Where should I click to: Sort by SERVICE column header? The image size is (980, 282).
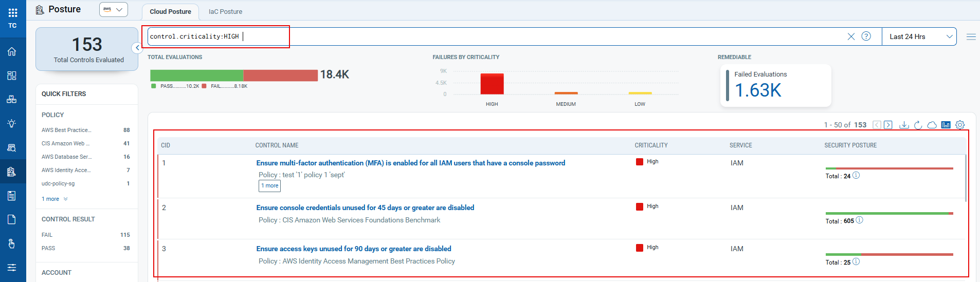tap(740, 145)
